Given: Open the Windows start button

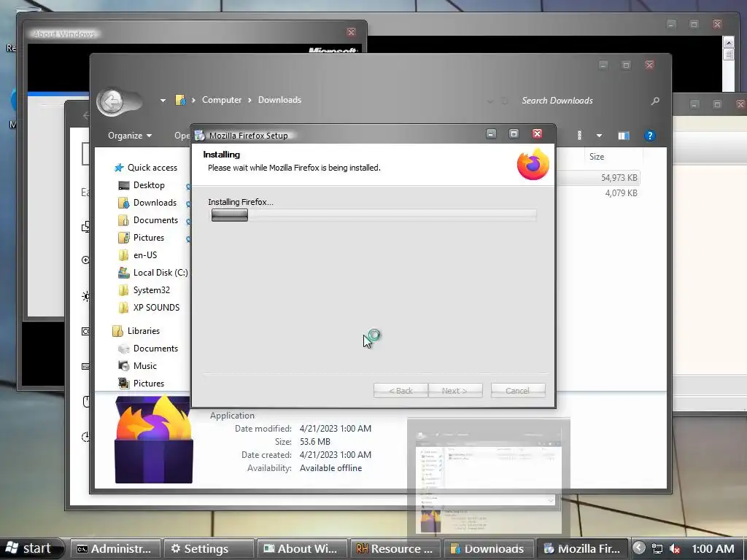Looking at the screenshot, I should pyautogui.click(x=31, y=548).
